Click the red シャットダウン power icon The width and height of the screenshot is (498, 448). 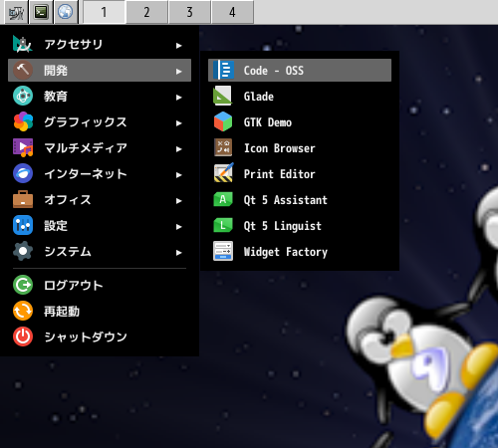pos(23,336)
